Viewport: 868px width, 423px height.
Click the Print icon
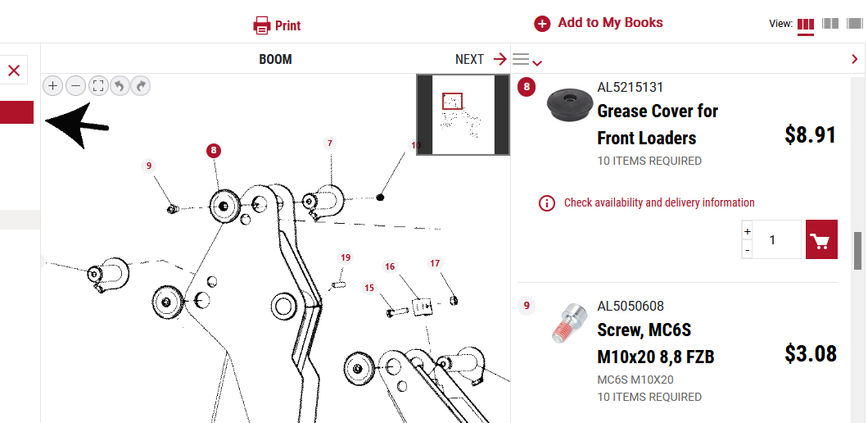click(262, 25)
